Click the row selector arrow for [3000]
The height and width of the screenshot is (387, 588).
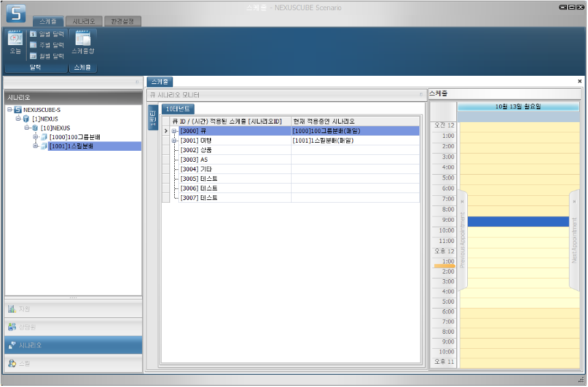166,131
